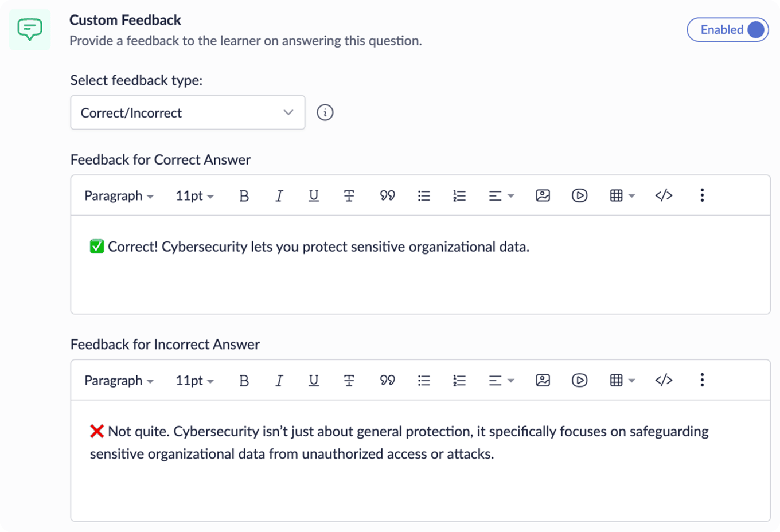The width and height of the screenshot is (780, 532).
Task: Open the overflow menu in the correct answer toolbar
Action: (x=701, y=195)
